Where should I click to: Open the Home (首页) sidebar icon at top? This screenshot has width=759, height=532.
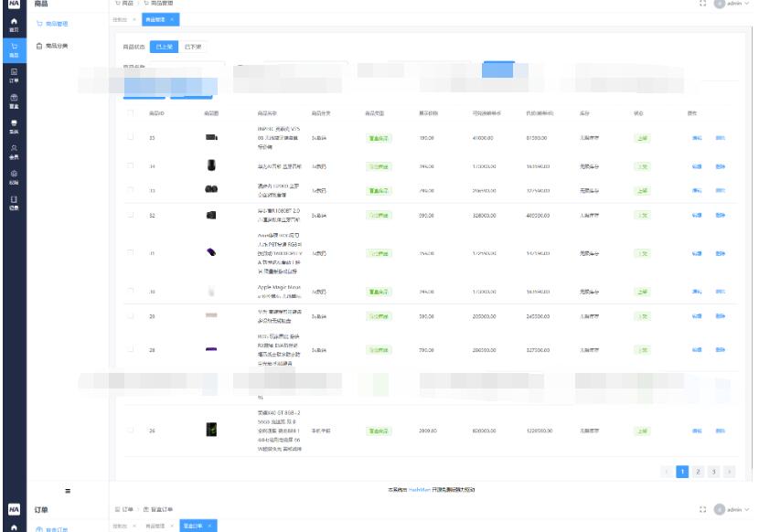click(14, 23)
